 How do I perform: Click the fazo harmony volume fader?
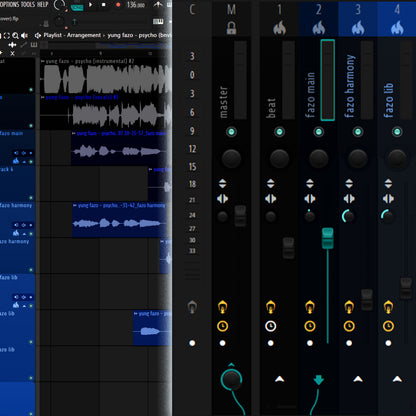(367, 300)
